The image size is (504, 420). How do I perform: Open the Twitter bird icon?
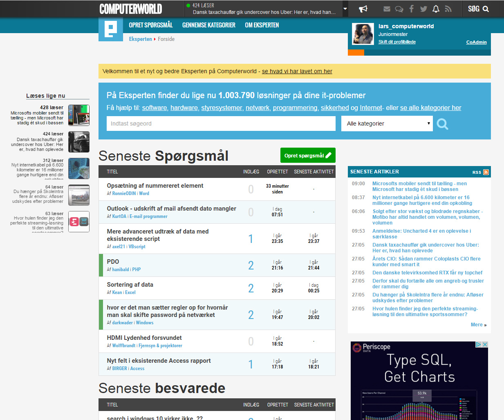coord(423,9)
